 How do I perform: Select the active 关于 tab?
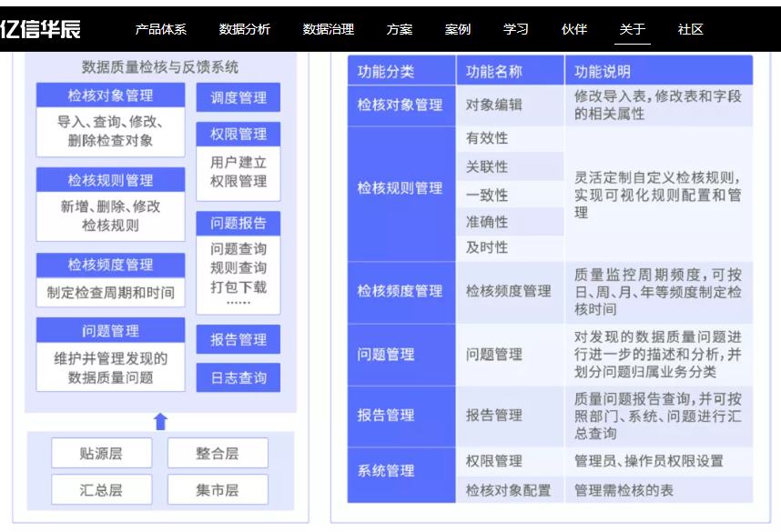point(630,27)
